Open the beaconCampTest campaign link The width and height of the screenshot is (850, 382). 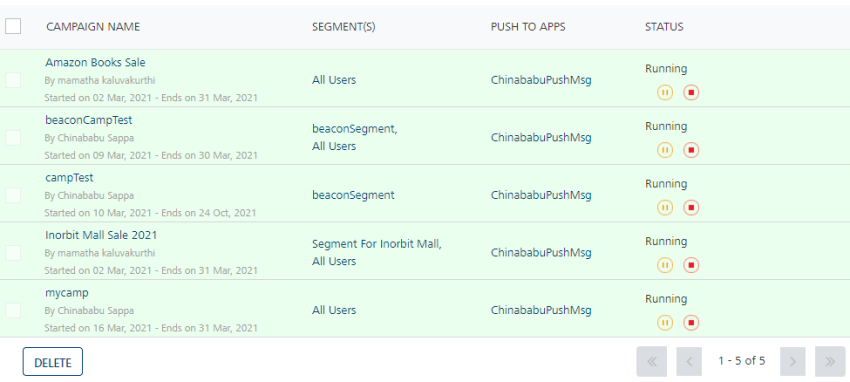pos(89,120)
